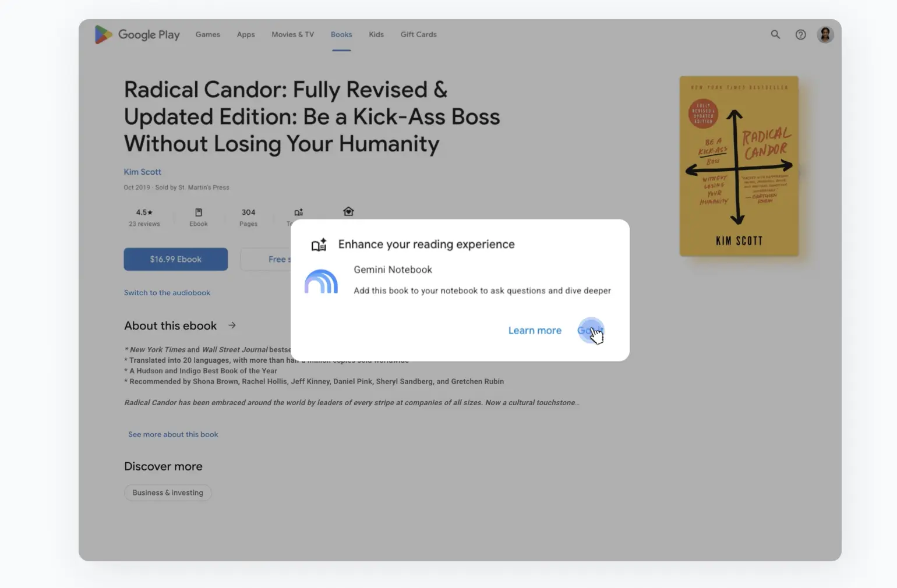Image resolution: width=897 pixels, height=588 pixels.
Task: Click the Gemini Notebook title text
Action: [393, 270]
